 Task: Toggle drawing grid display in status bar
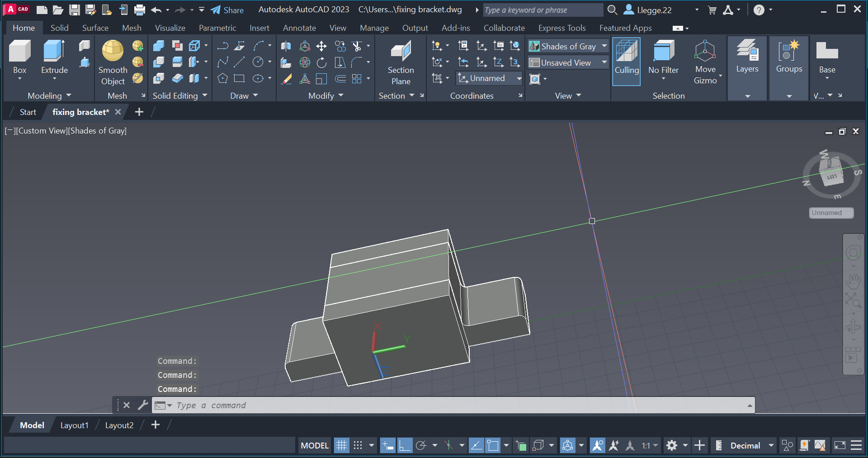coord(341,445)
